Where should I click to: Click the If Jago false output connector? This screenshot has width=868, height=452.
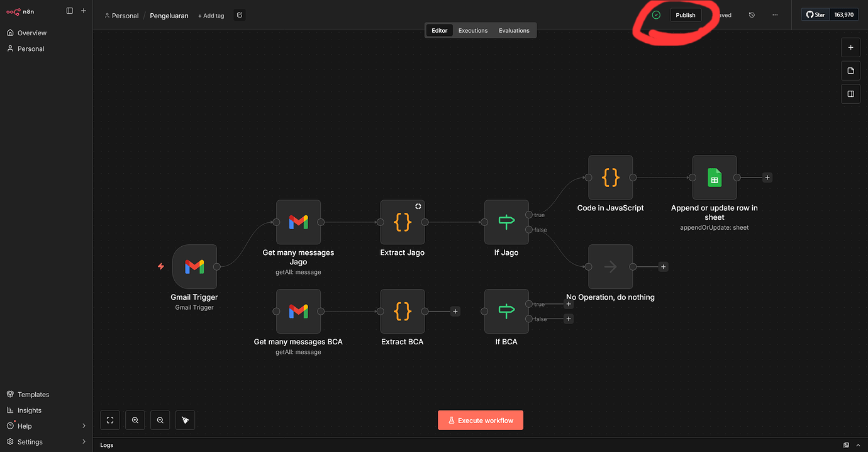point(528,230)
